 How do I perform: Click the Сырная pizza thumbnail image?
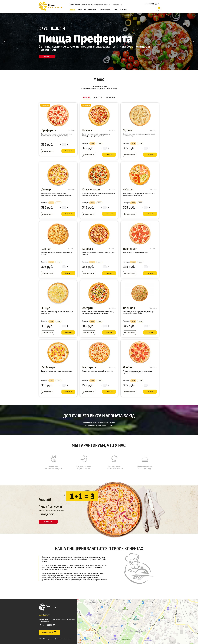pos(58,234)
